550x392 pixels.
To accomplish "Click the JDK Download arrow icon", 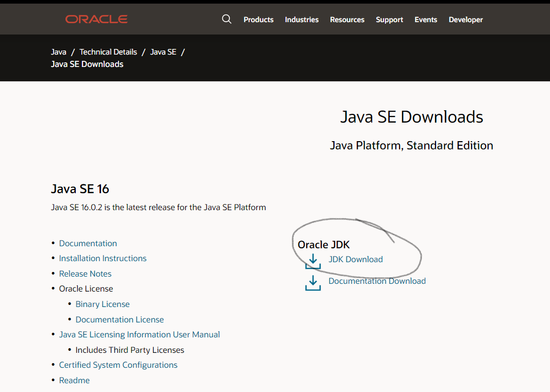I will 313,261.
